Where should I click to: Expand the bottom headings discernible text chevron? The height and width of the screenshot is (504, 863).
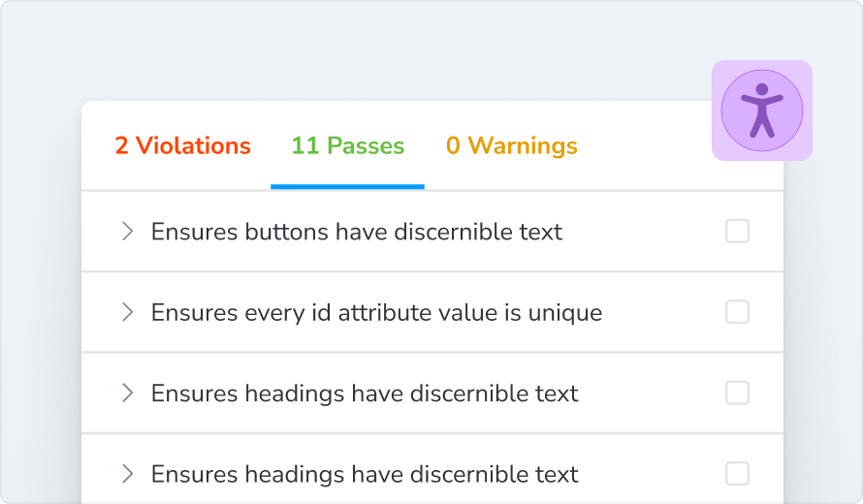point(126,473)
